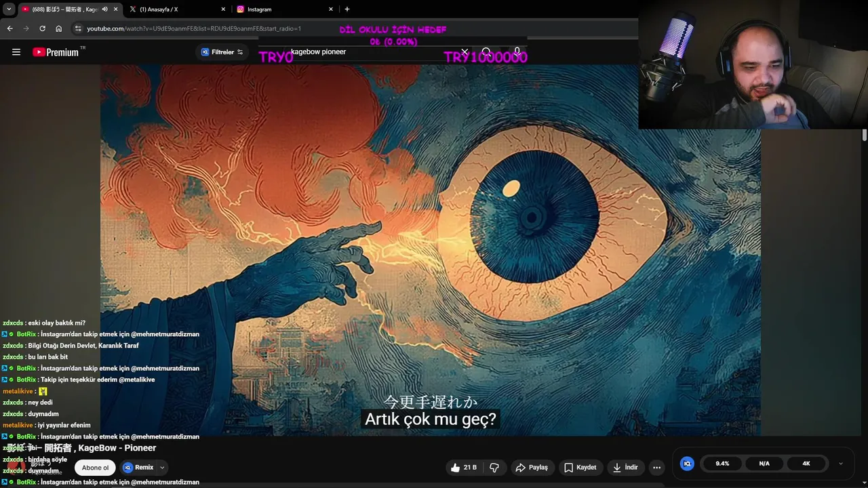Reload the page
This screenshot has height=488, width=868.
pyautogui.click(x=42, y=28)
